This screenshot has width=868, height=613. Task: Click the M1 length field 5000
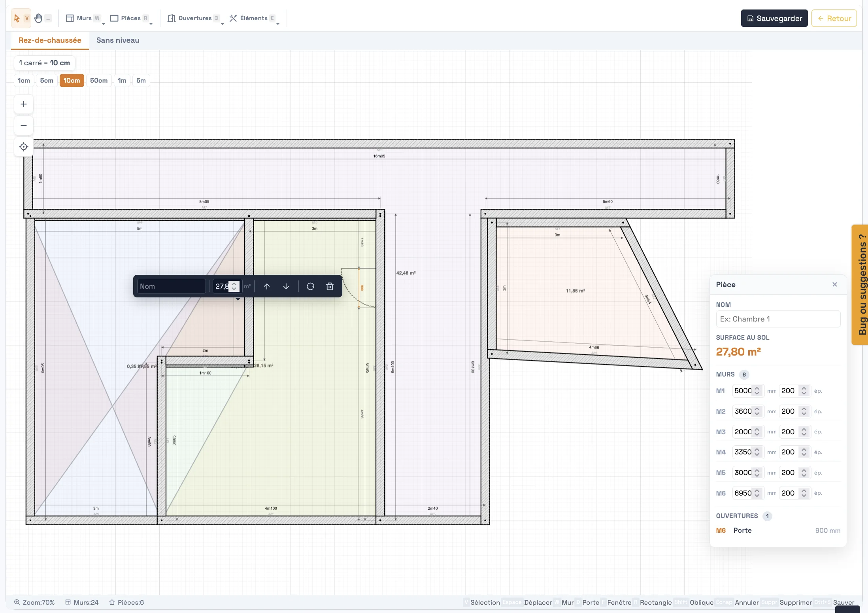pos(748,391)
